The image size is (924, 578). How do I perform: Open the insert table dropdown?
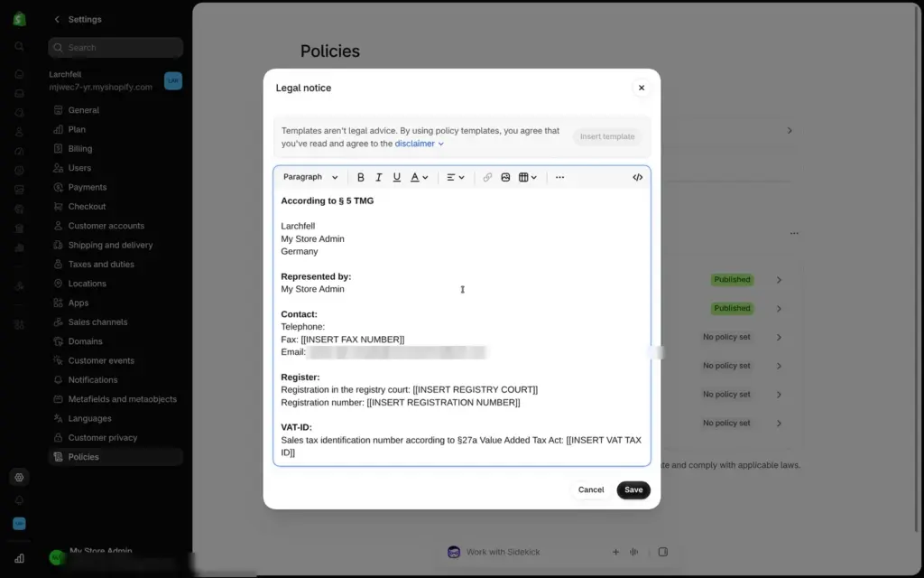527,177
